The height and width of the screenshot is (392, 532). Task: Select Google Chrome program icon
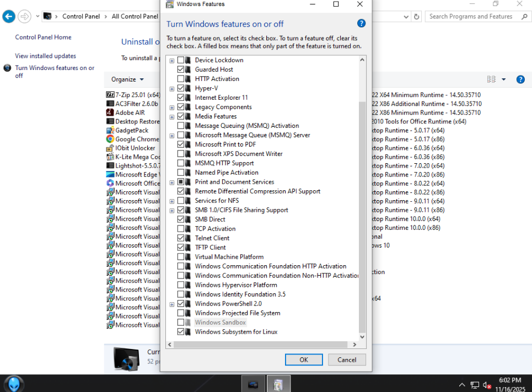point(110,139)
